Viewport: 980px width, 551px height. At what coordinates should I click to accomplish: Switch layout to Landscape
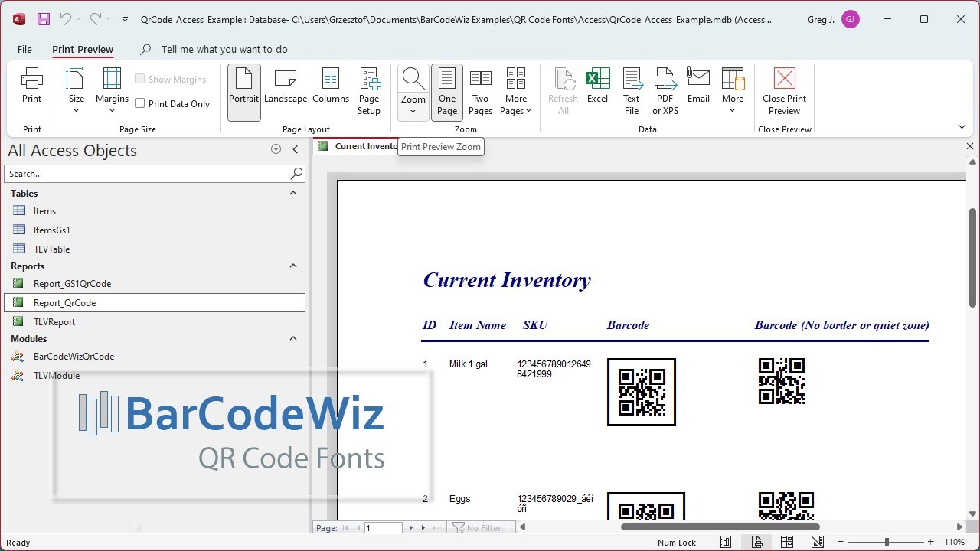coord(286,86)
